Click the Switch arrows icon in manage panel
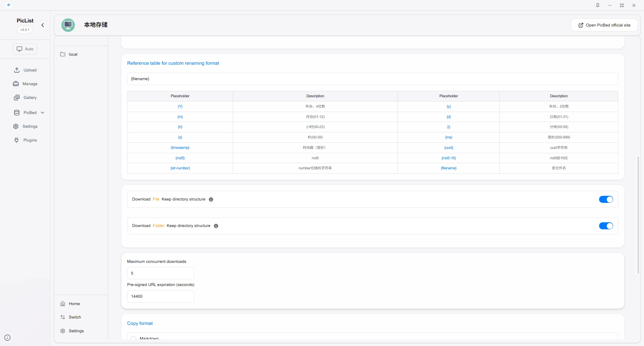The image size is (644, 346). 63,317
